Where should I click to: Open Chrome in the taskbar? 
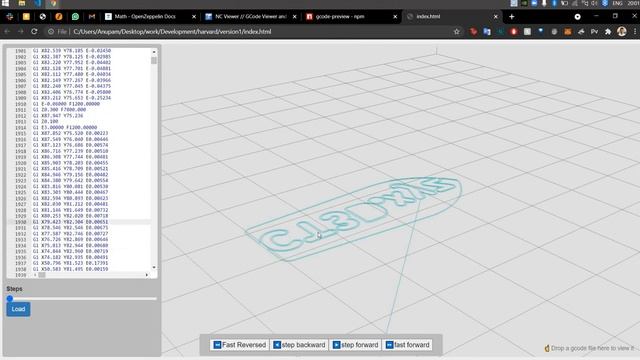pos(53,3)
